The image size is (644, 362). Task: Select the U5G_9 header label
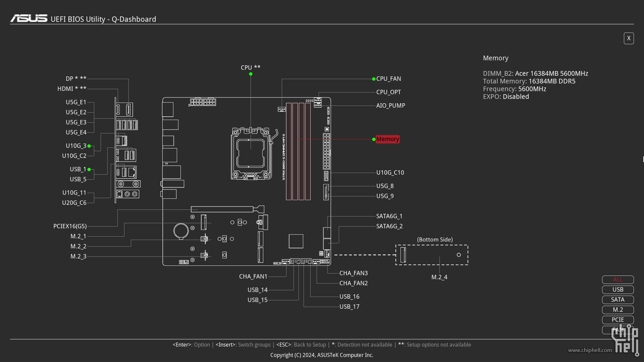point(385,196)
